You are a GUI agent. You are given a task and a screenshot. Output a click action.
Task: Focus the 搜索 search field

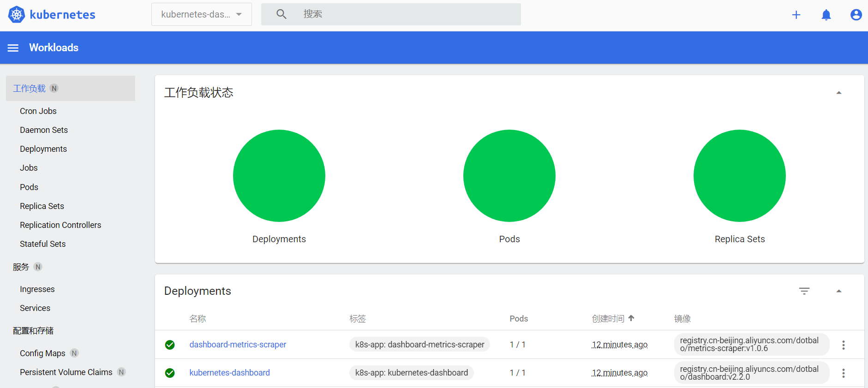391,14
